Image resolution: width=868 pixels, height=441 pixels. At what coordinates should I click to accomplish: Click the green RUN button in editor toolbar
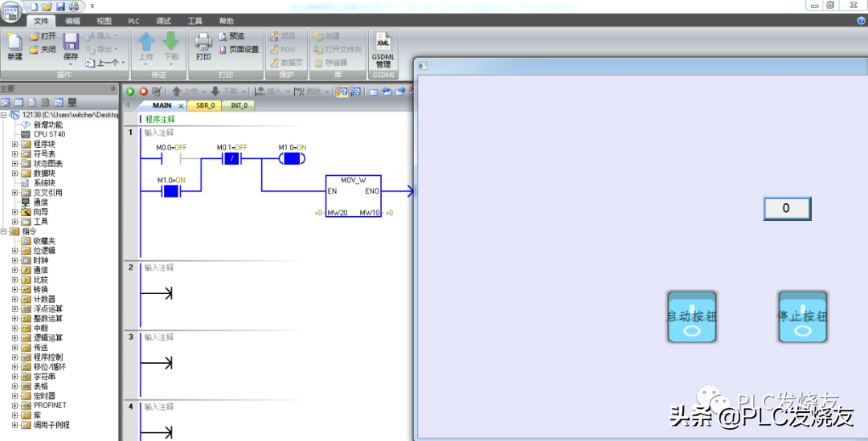pyautogui.click(x=130, y=92)
